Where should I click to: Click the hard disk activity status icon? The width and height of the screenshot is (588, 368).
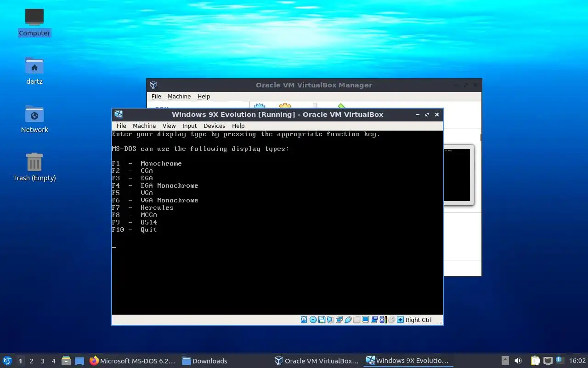[x=304, y=320]
